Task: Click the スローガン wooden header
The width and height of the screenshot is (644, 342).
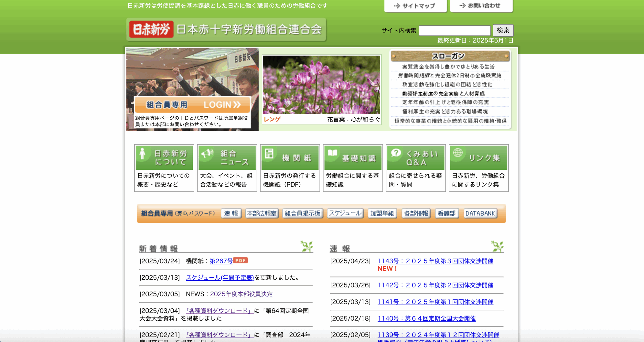Action: coord(450,56)
